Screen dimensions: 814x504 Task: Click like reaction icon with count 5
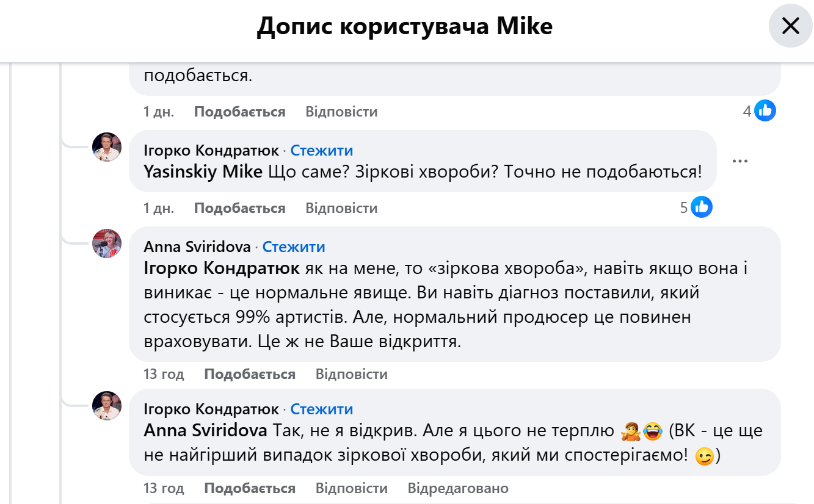coord(702,207)
